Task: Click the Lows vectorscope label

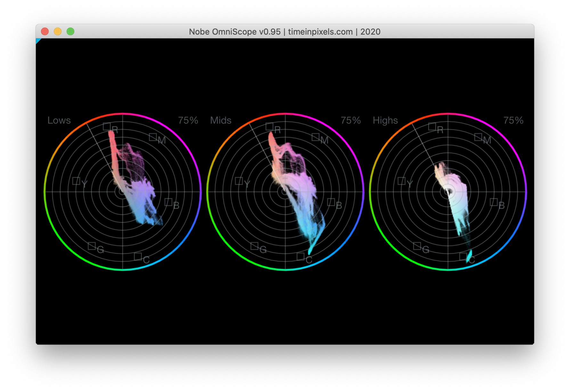Action: (x=59, y=120)
